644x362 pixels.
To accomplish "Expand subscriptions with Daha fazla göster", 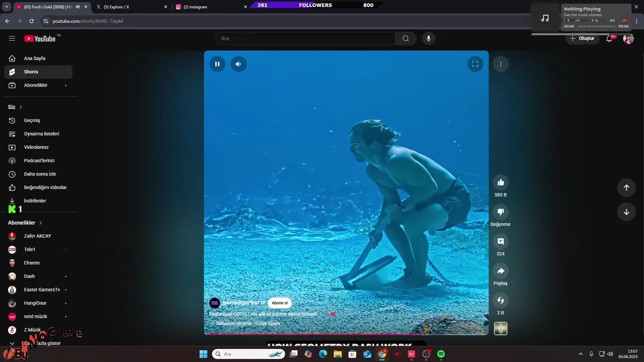I will 38,343.
